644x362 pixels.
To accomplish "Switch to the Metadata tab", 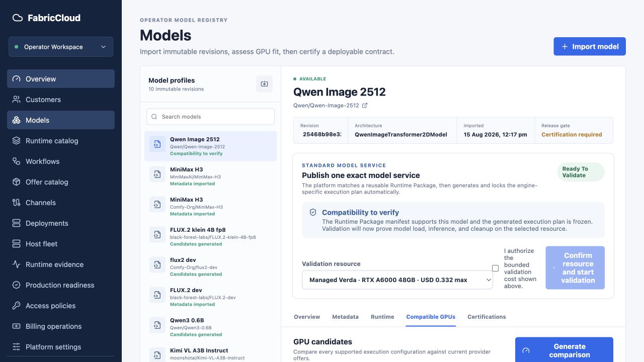I will [x=345, y=317].
